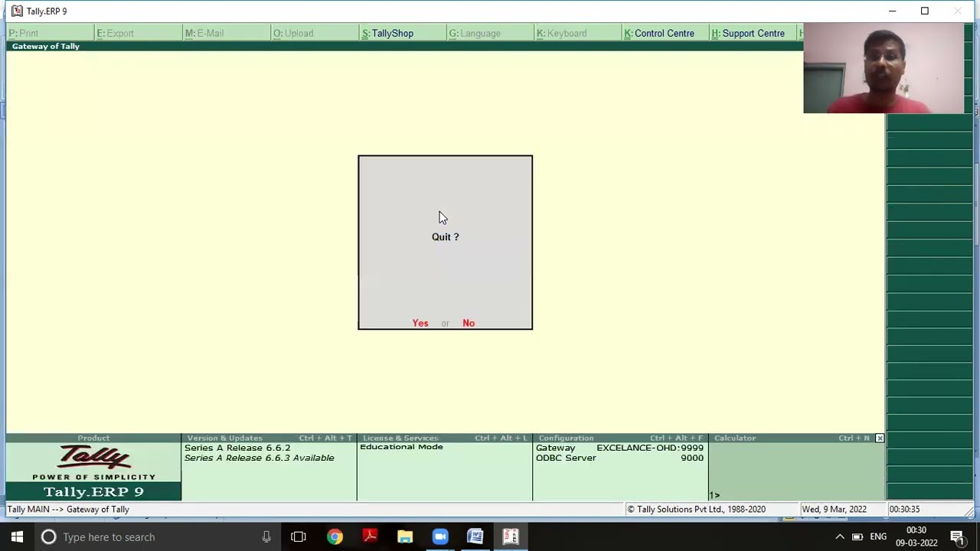Click the time 00:30:35 in status bar
Screen dimensions: 980x551
pyautogui.click(x=904, y=509)
